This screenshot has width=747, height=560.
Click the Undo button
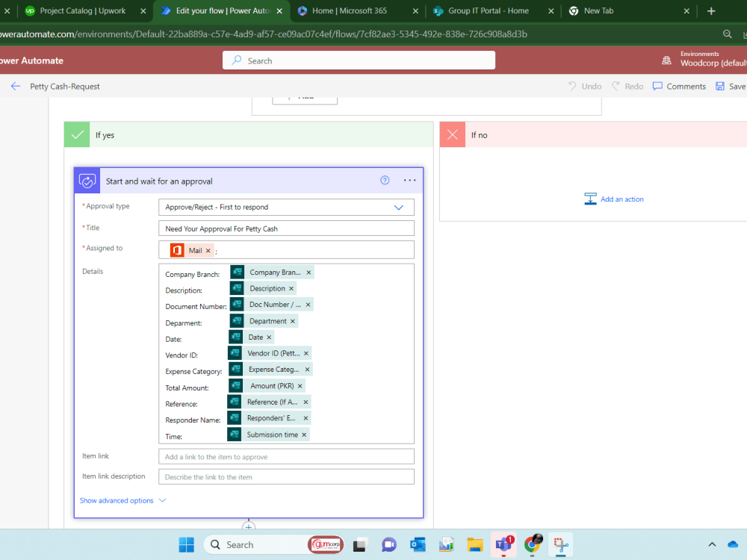585,86
